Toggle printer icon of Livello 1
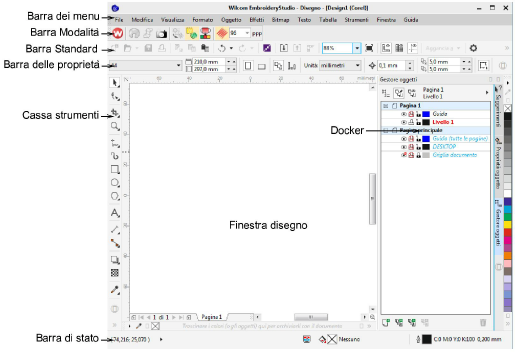This screenshot has width=518, height=363. pyautogui.click(x=411, y=122)
